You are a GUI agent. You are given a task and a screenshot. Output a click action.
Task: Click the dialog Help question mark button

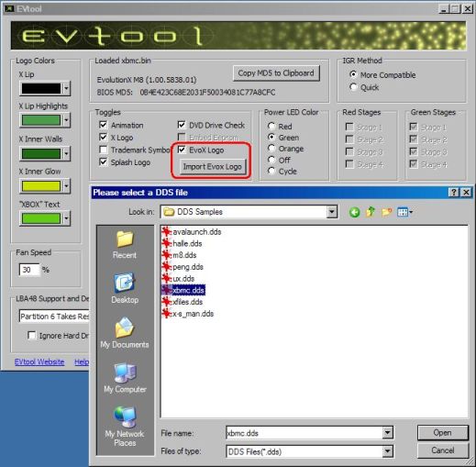coord(454,193)
